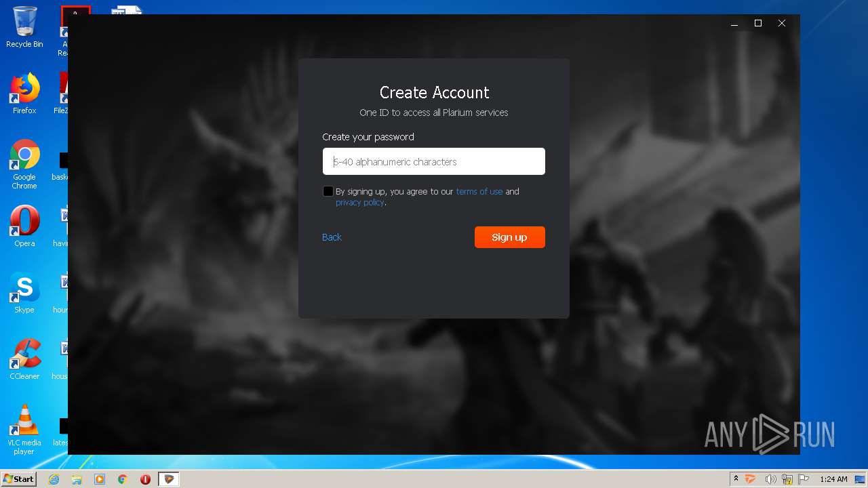868x488 pixels.
Task: Close the Plarium window
Action: click(x=782, y=24)
